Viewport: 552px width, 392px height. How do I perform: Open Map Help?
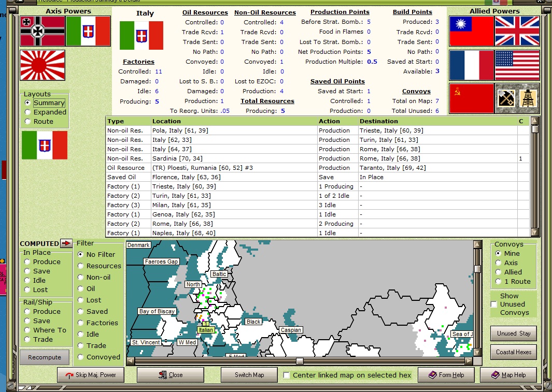[x=508, y=375]
